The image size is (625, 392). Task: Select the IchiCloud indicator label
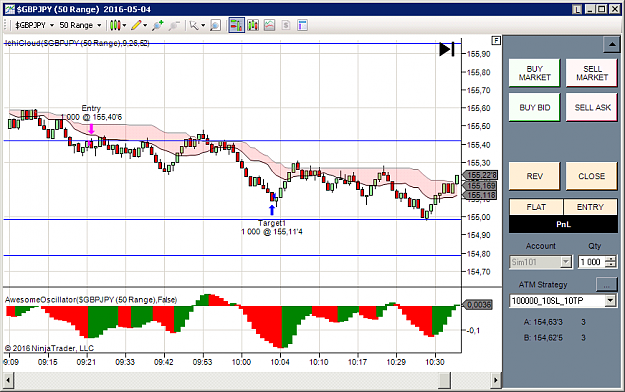pos(77,43)
